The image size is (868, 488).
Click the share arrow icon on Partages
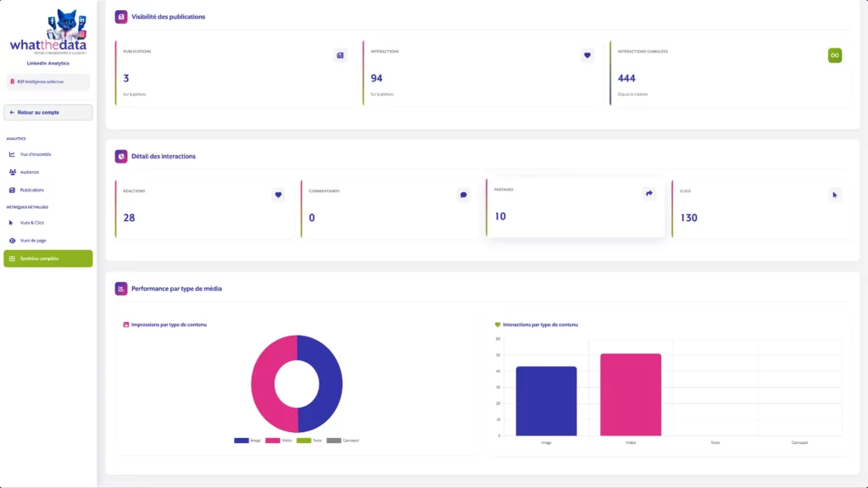649,193
